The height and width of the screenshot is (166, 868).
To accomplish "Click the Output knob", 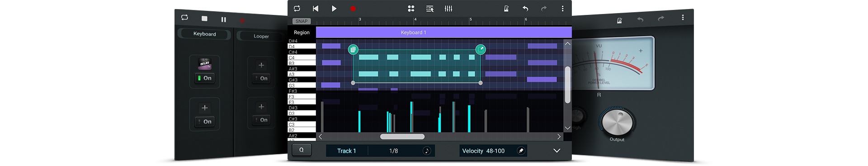I will click(x=617, y=122).
